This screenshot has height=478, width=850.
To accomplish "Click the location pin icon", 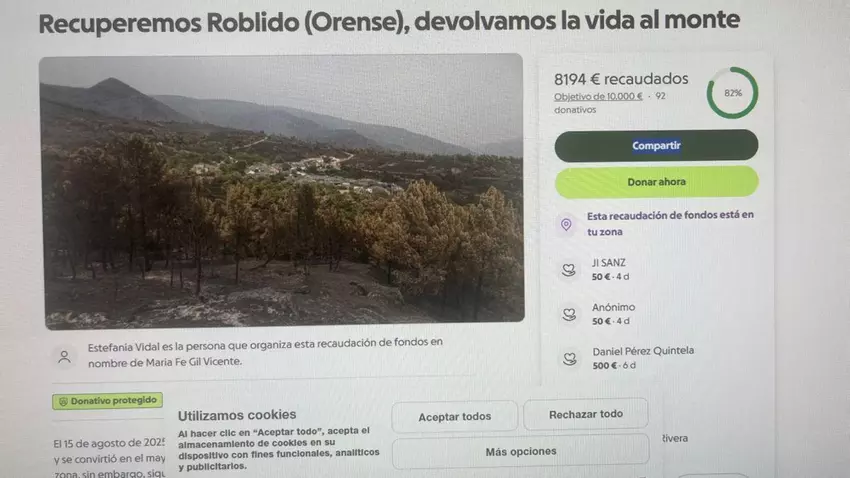I will (x=566, y=224).
